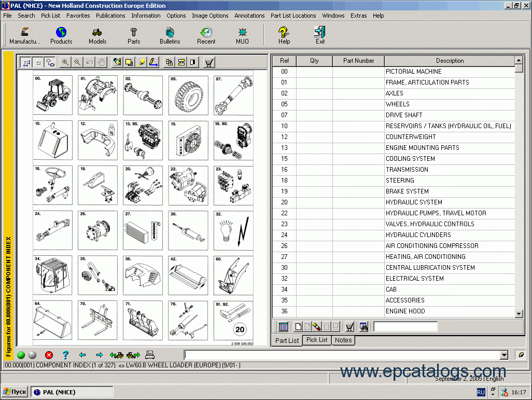This screenshot has width=532, height=400.
Task: Click the blank new page icon
Action: pos(298,327)
